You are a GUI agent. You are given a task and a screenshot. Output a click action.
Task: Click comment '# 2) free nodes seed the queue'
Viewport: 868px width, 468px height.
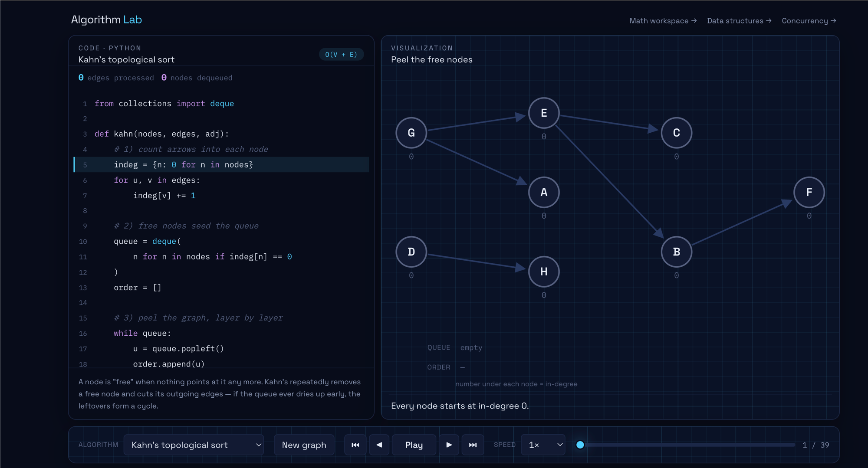(x=186, y=226)
